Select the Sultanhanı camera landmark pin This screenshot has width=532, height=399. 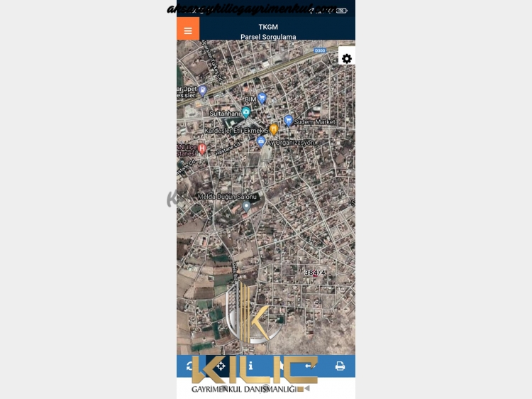click(x=246, y=112)
